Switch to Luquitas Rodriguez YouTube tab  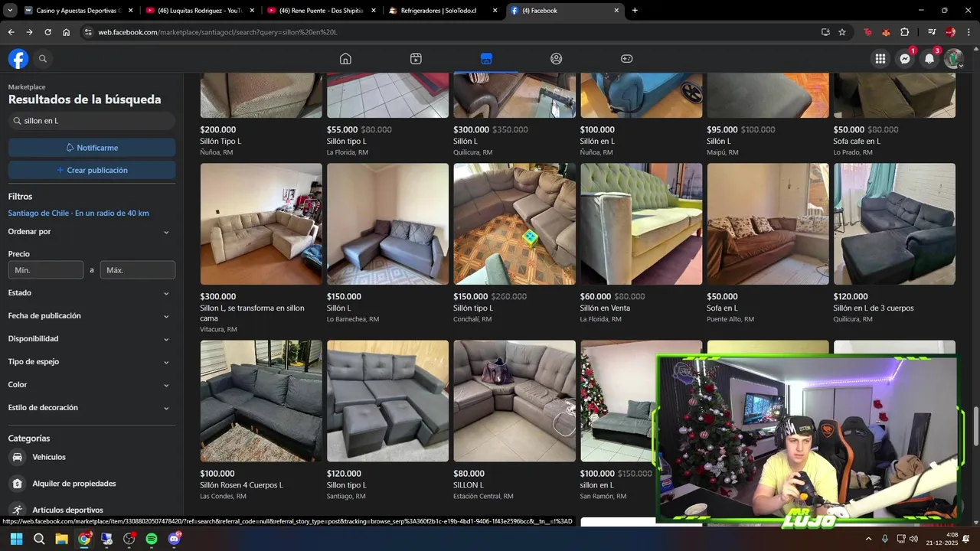pyautogui.click(x=200, y=11)
